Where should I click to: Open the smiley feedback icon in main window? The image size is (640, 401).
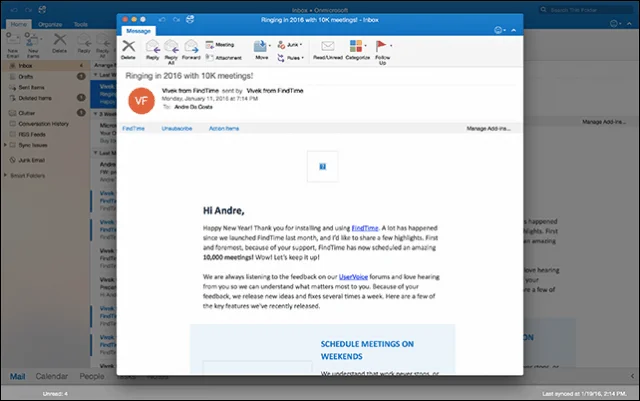[615, 24]
